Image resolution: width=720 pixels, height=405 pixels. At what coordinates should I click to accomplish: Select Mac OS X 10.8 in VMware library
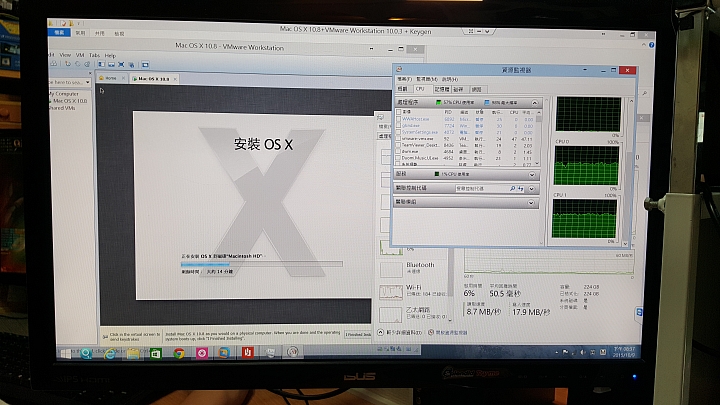tap(69, 101)
